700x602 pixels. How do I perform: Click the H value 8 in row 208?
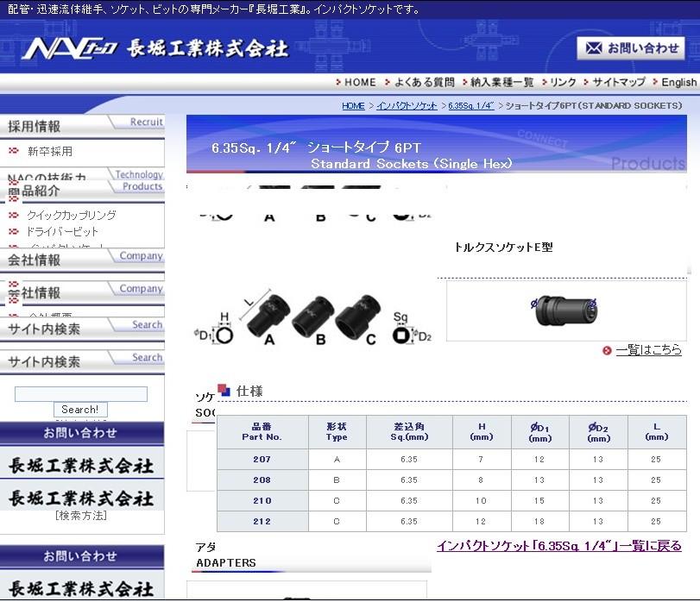[x=481, y=480]
